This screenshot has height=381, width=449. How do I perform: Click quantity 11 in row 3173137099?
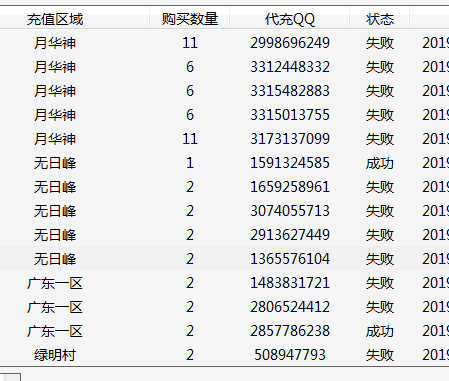click(190, 139)
